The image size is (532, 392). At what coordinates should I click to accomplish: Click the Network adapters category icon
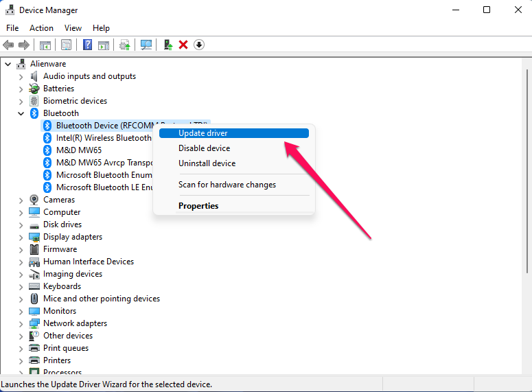click(x=34, y=323)
